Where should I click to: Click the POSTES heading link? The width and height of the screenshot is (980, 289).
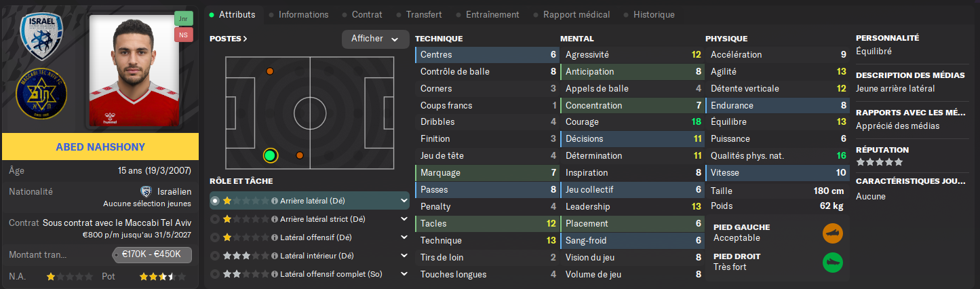(x=229, y=39)
